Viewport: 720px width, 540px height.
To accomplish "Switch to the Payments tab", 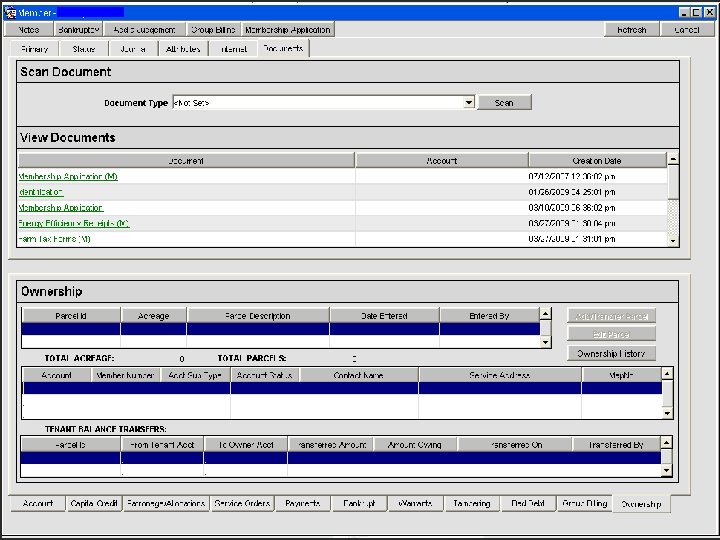I will (x=303, y=504).
